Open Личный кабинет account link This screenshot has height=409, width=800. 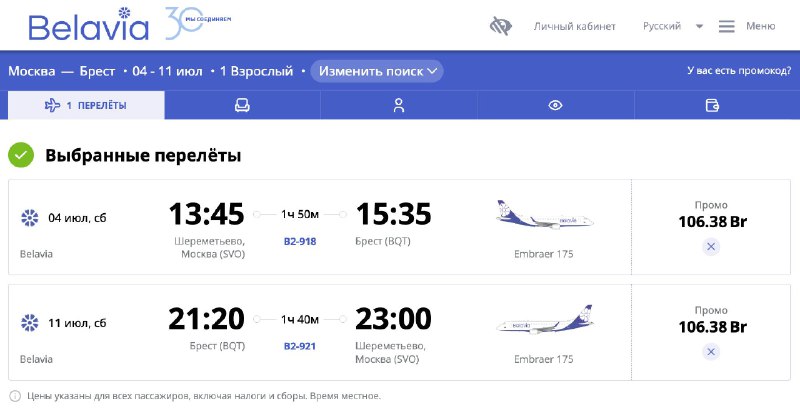(574, 26)
